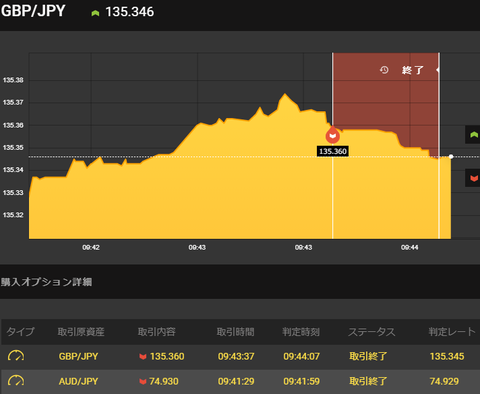Click the 終了 label in the red zone
This screenshot has height=394, width=480.
tap(413, 70)
